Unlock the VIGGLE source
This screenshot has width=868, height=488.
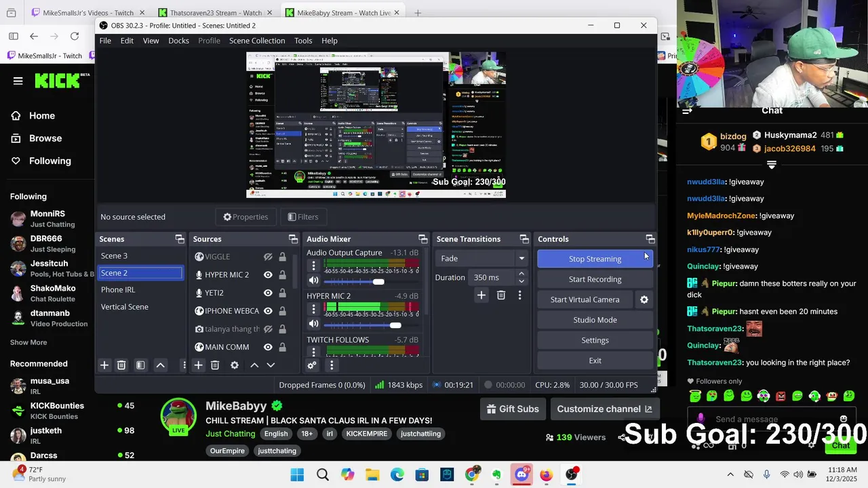(282, 257)
